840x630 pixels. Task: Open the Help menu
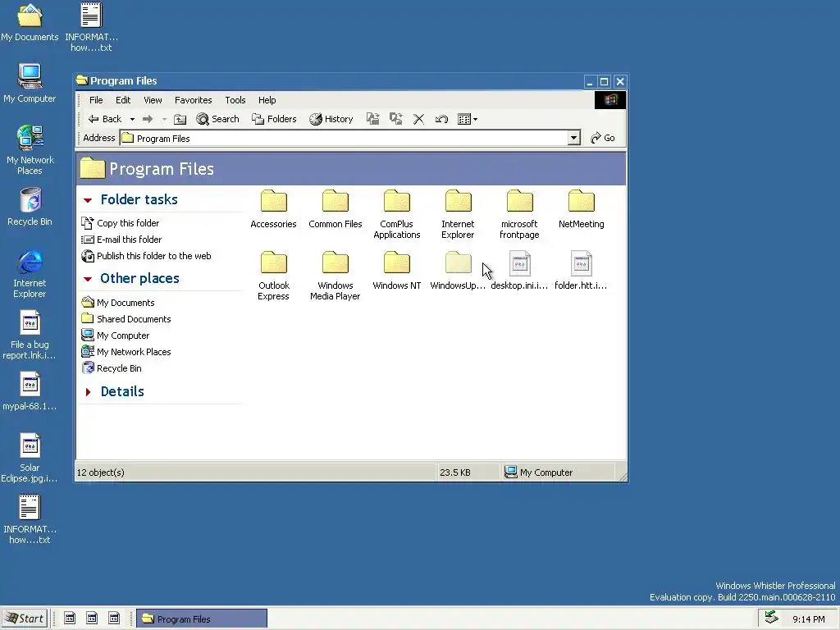267,100
